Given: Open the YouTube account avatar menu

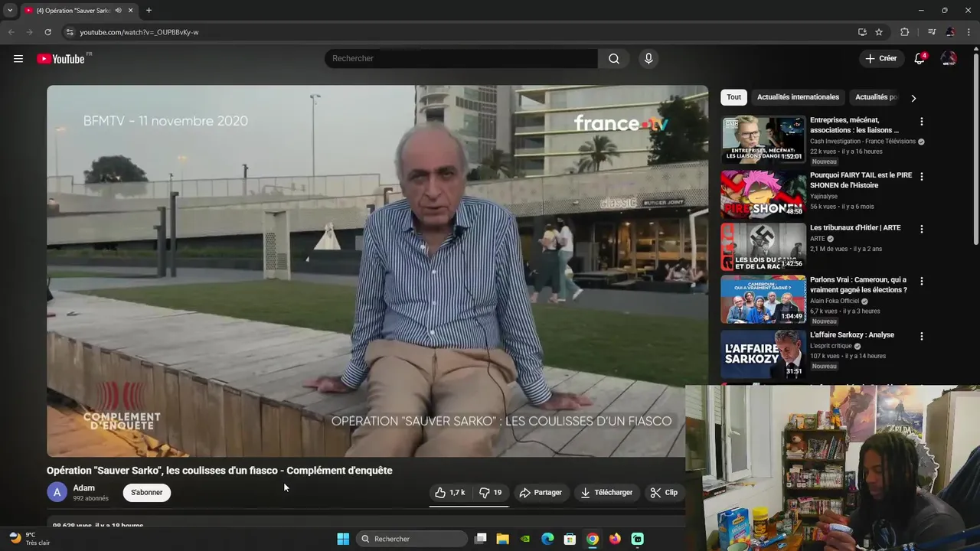Looking at the screenshot, I should point(949,59).
